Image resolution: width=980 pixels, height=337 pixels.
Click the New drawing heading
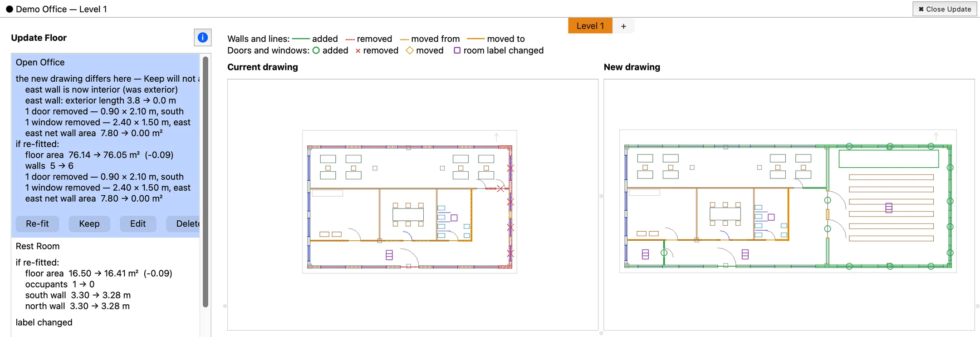point(632,67)
